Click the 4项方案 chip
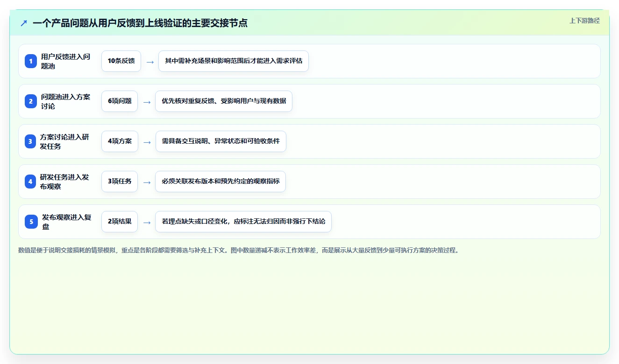This screenshot has height=364, width=619. coord(120,141)
